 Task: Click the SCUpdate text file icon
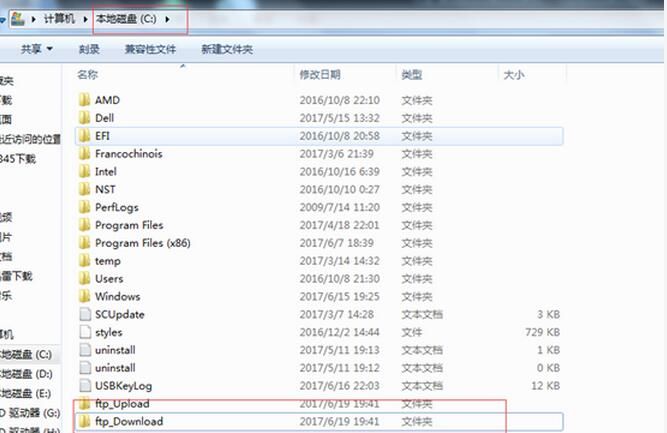[x=84, y=314]
